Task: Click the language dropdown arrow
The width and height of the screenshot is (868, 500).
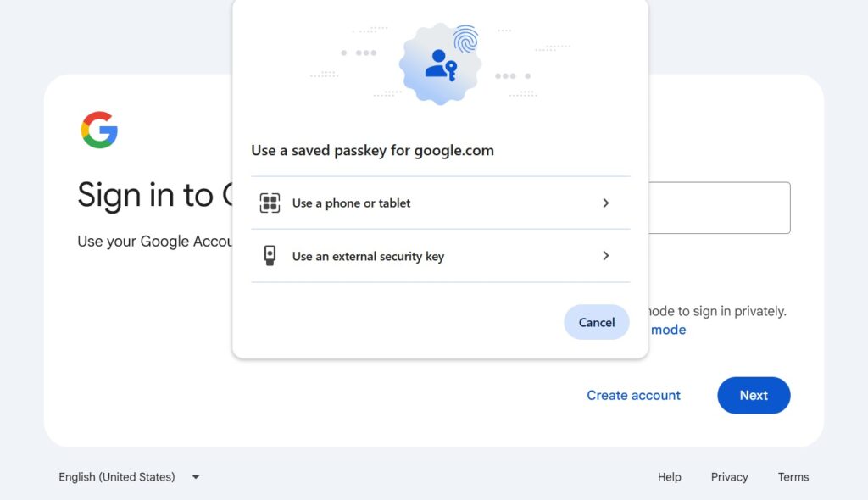Action: click(x=196, y=477)
